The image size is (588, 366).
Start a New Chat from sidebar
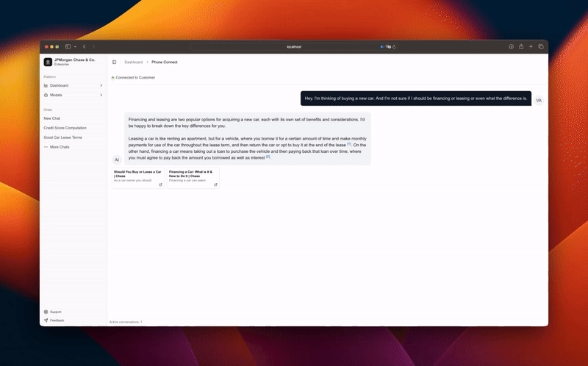pyautogui.click(x=52, y=118)
